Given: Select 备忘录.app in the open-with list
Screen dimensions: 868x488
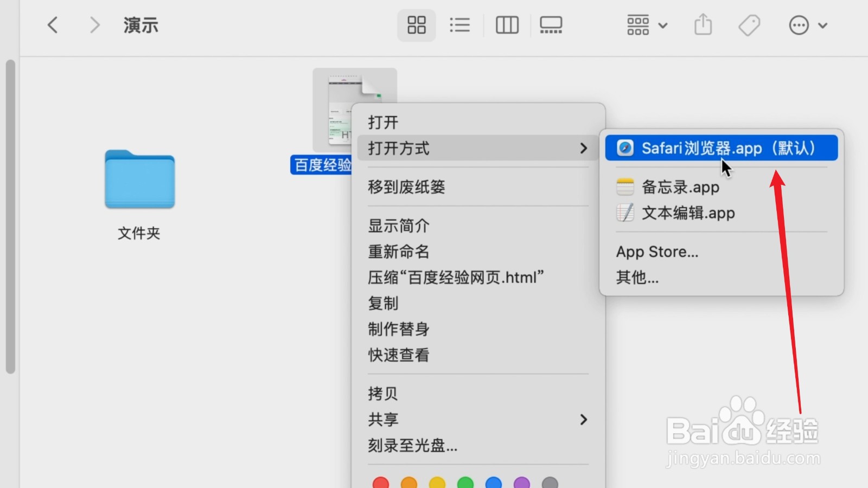Looking at the screenshot, I should point(680,187).
